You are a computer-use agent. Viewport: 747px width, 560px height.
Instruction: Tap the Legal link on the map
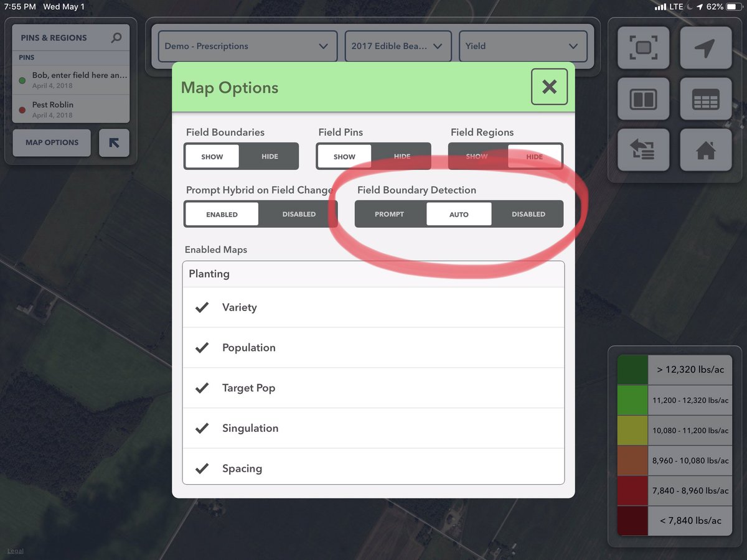point(15,551)
